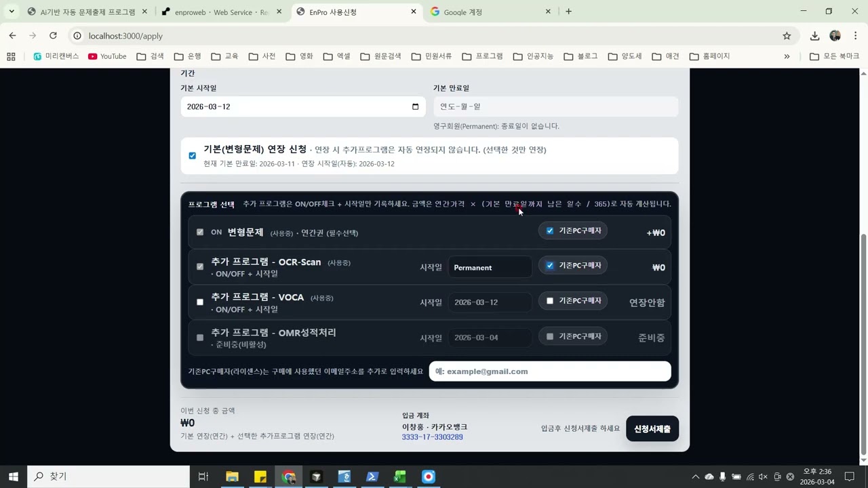
Task: Select the EnPro 사용신청 tab
Action: (x=357, y=12)
